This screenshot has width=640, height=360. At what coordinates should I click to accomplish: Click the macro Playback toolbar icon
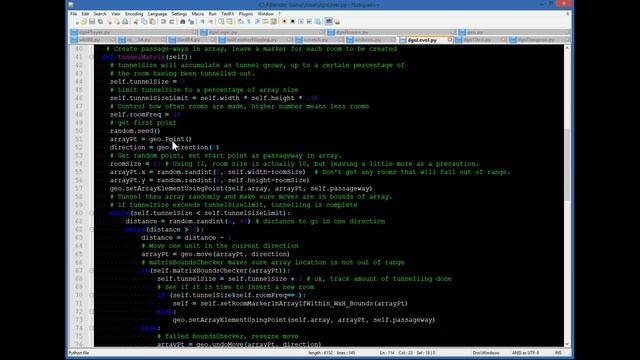pyautogui.click(x=301, y=21)
